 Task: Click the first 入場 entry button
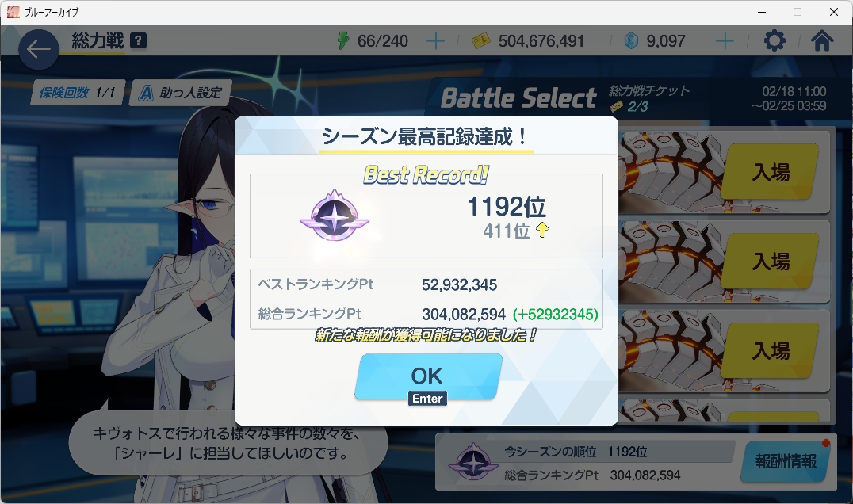tap(770, 172)
